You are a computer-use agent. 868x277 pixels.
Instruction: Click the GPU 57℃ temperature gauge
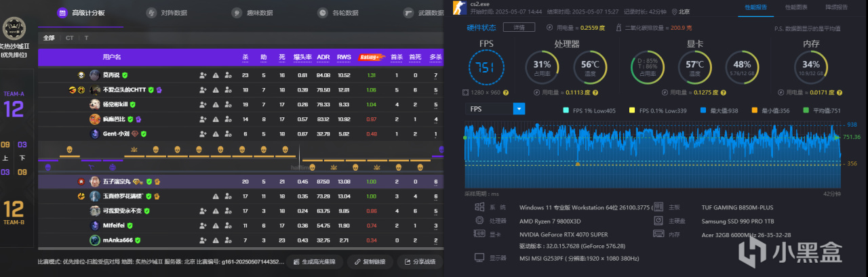tap(694, 67)
